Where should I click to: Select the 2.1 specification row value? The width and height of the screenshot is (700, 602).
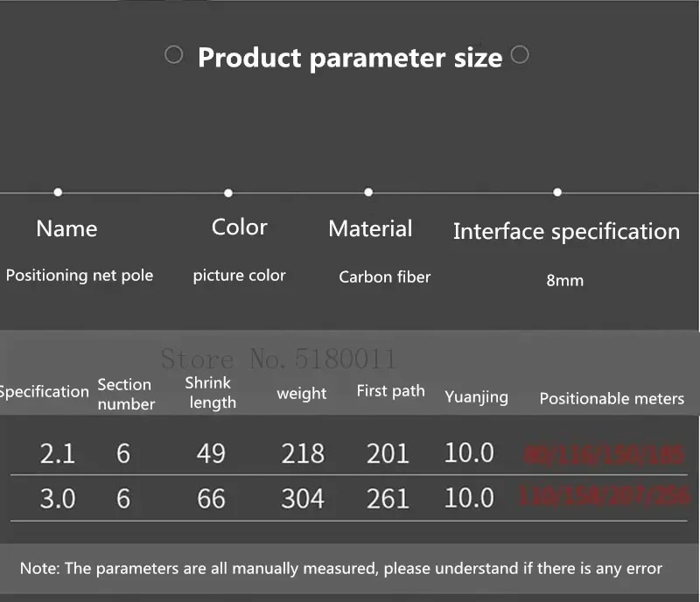coord(58,454)
